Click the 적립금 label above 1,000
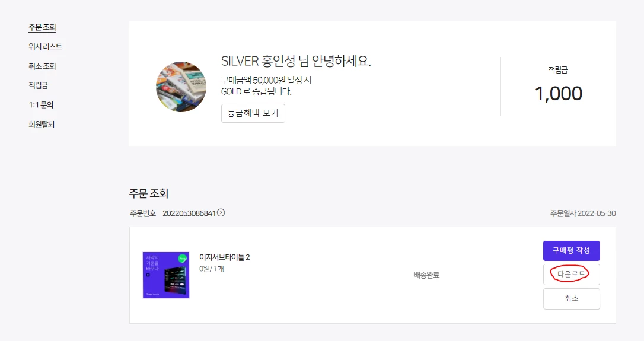 tap(558, 70)
